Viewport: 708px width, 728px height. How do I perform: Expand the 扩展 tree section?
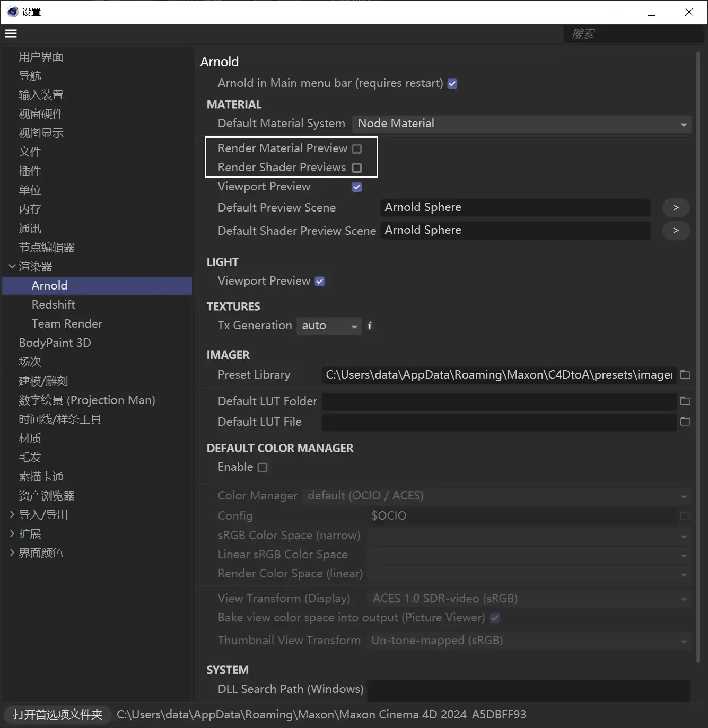(12, 533)
